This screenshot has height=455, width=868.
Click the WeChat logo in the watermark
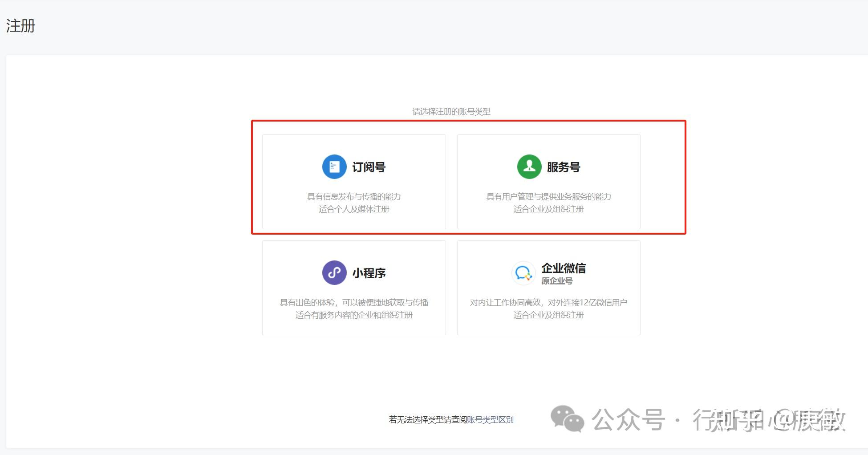click(x=568, y=418)
